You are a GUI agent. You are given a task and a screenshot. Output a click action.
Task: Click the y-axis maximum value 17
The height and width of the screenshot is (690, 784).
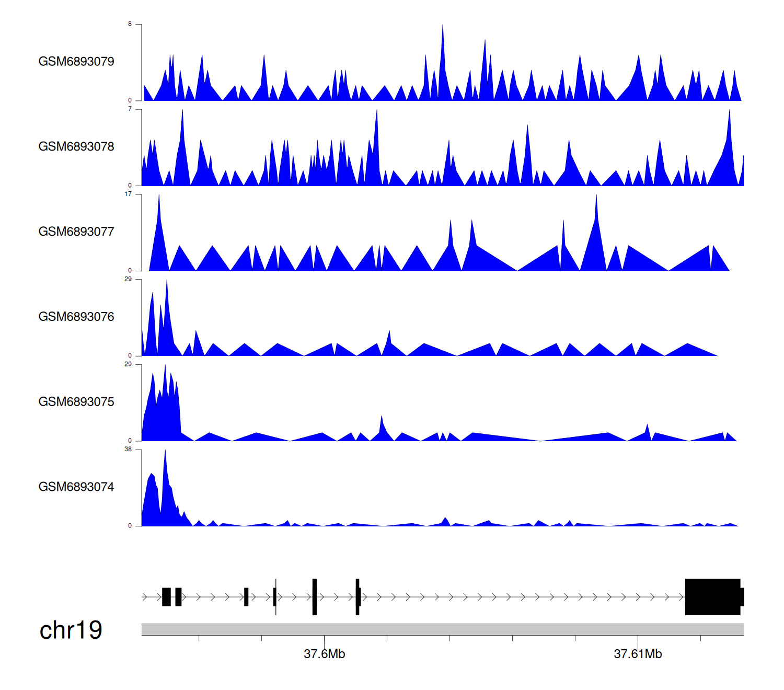coord(128,194)
